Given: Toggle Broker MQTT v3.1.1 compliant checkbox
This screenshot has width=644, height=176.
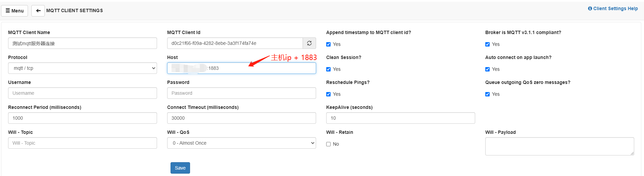Looking at the screenshot, I should point(488,44).
